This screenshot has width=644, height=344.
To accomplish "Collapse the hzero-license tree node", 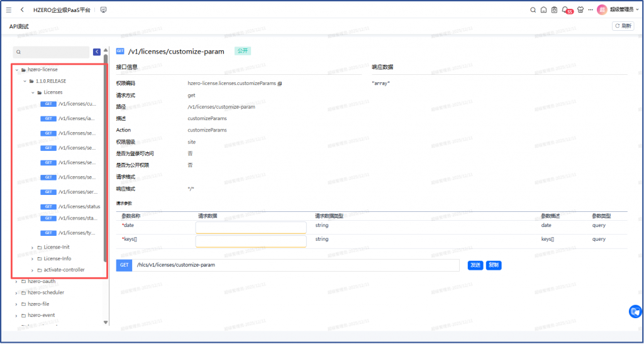I will (16, 70).
